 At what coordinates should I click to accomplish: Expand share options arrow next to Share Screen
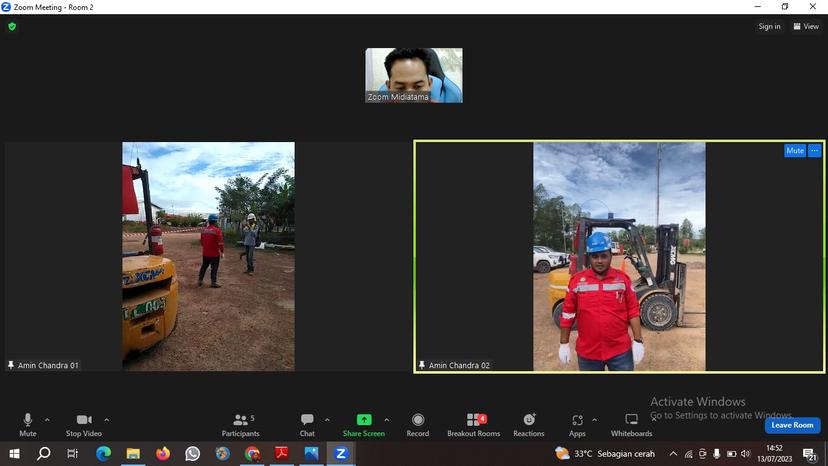[x=387, y=420]
